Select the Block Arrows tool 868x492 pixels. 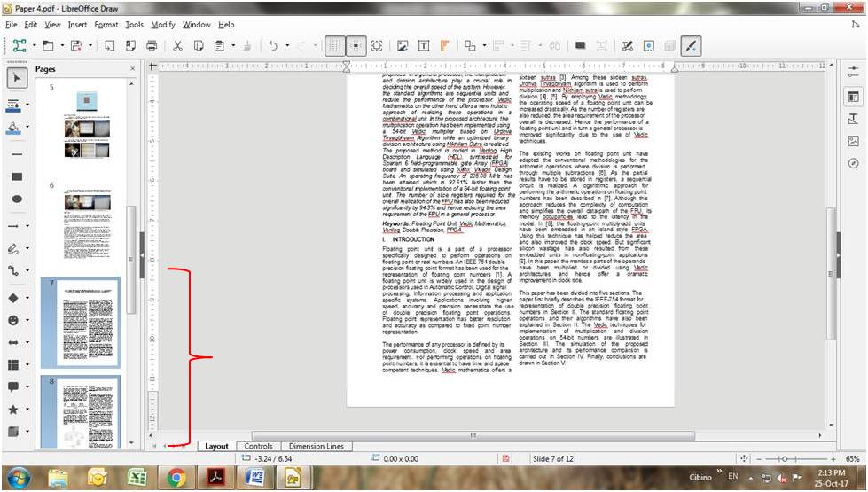14,342
